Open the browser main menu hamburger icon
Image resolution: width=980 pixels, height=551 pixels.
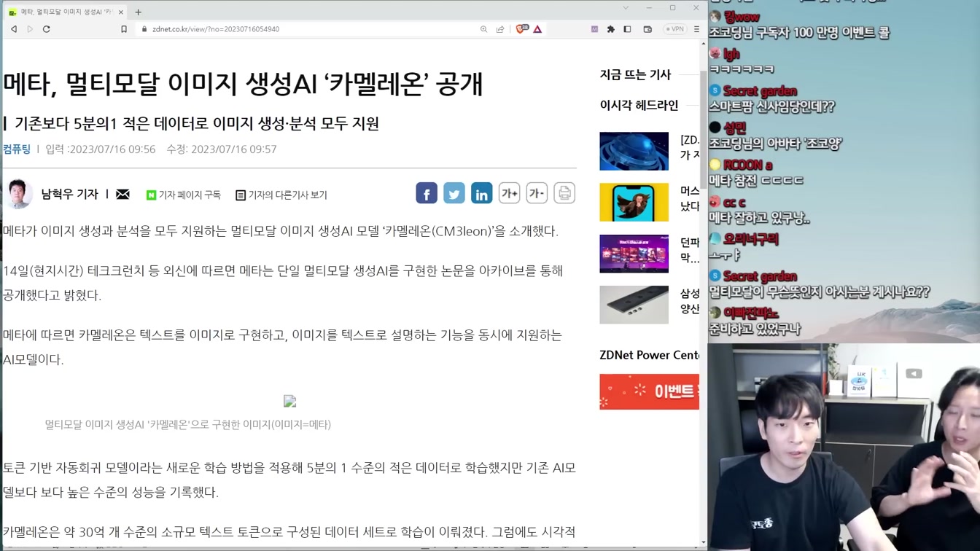point(696,29)
